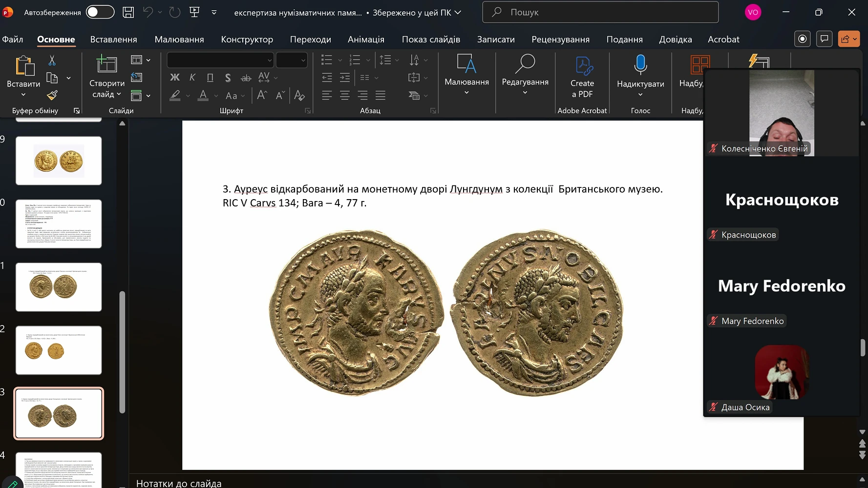Center align the paragraph text
868x488 pixels.
[x=345, y=95]
